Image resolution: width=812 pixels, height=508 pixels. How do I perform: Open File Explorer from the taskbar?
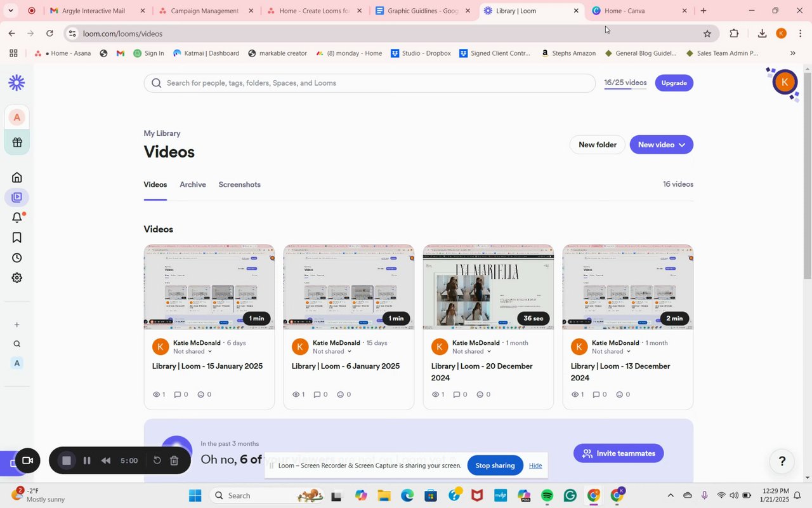pos(384,495)
